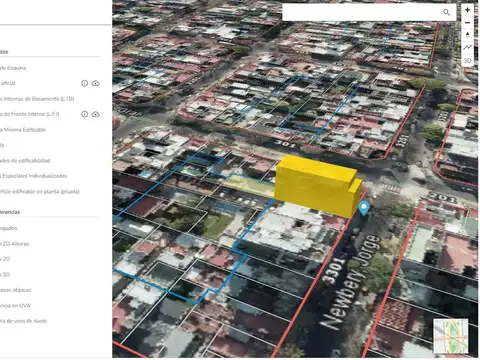Click the 'Newbery Jorge' street label
480x360 pixels.
[x=351, y=282]
